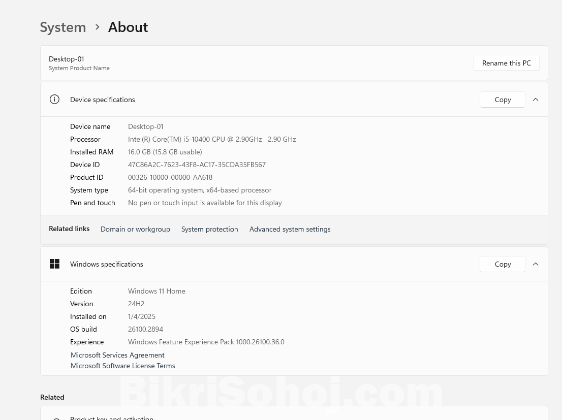562x420 pixels.
Task: Click the Edition label
Action: click(81, 291)
